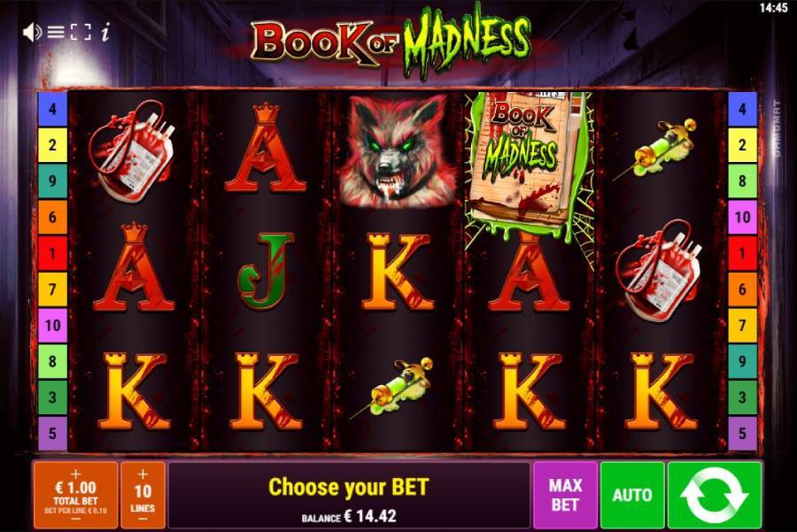This screenshot has height=532, width=797.
Task: Click the green spin arrows button
Action: click(714, 495)
